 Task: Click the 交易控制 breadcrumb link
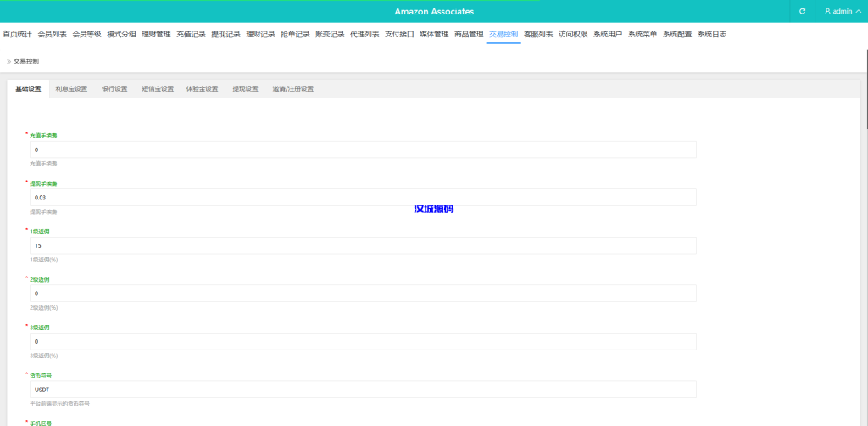tap(25, 61)
